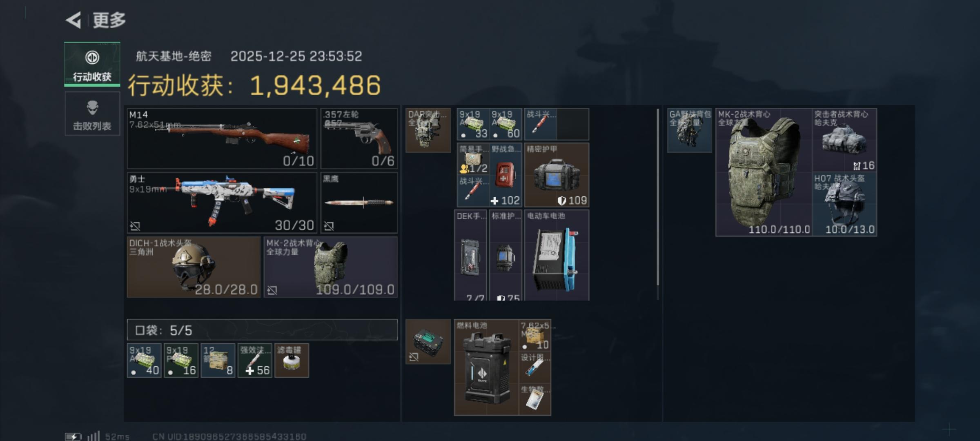Switch to the 击败列表 tab
Screen dimensions: 980x441
click(92, 114)
